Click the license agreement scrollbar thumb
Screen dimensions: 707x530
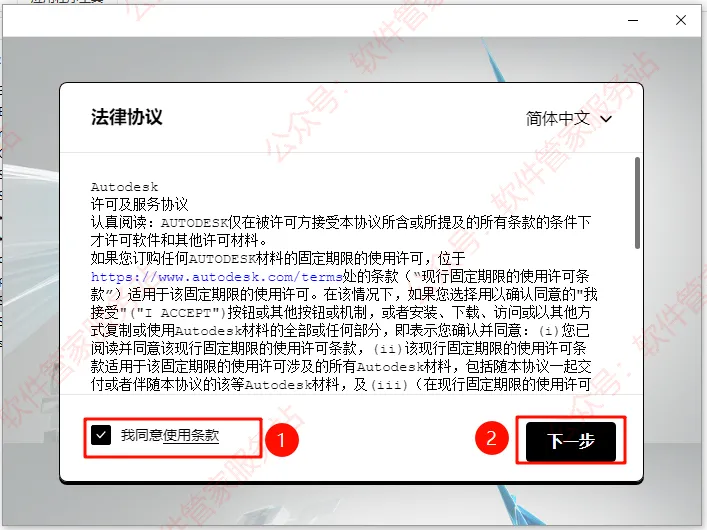[637, 203]
